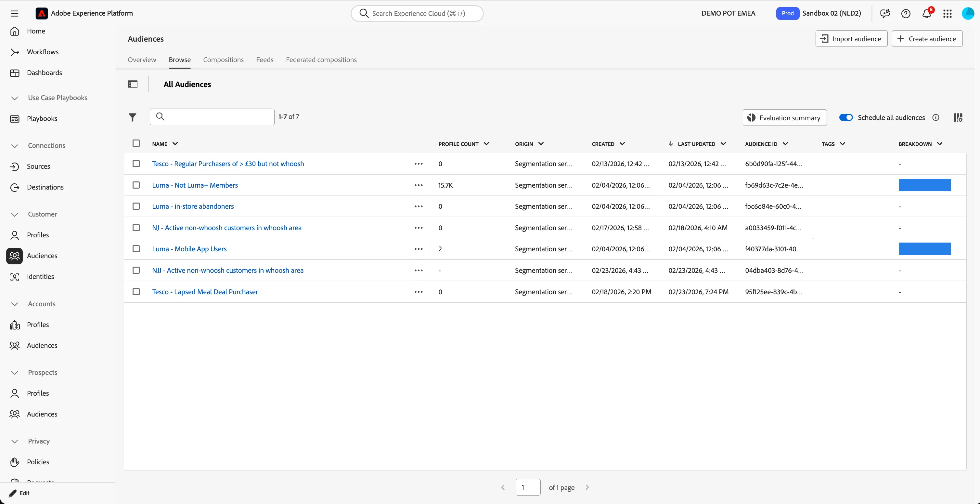Open the notifications bell
The width and height of the screenshot is (980, 504).
pos(927,13)
